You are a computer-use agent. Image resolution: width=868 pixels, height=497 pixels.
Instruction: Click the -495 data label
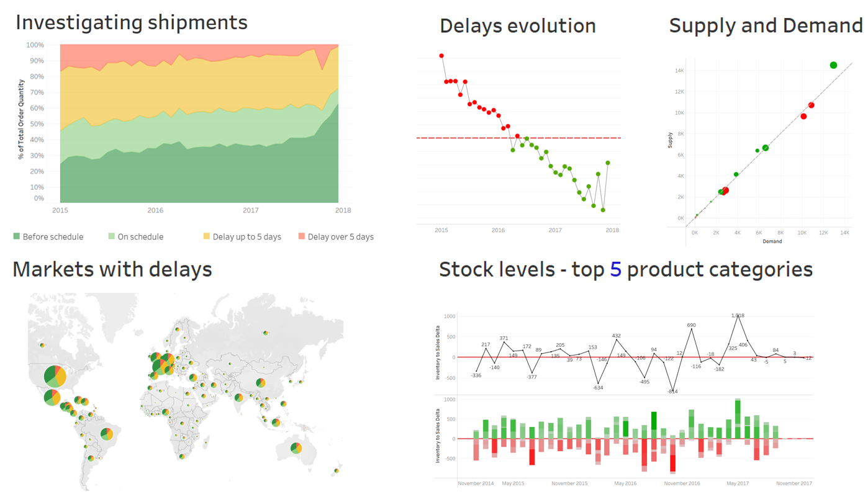[x=644, y=382]
